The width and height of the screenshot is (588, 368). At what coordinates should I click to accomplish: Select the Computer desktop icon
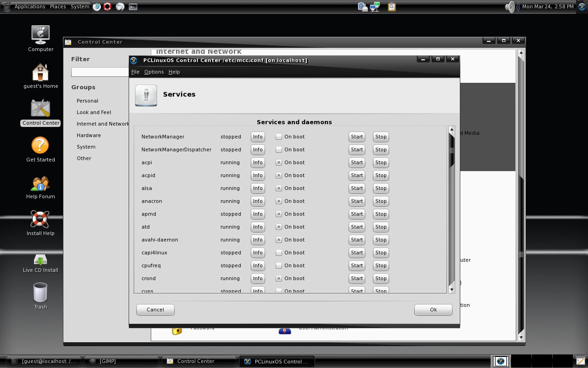pyautogui.click(x=41, y=39)
